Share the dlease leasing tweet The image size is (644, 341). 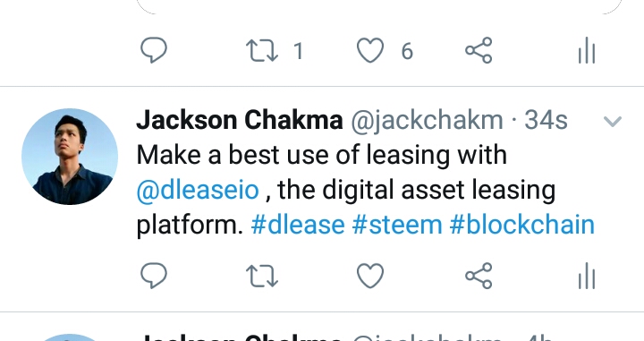point(479,276)
